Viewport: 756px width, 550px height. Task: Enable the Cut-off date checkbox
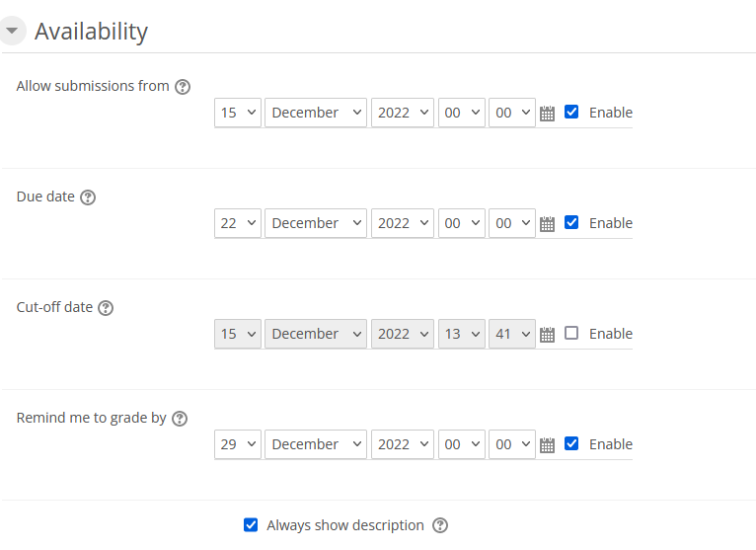click(x=571, y=334)
